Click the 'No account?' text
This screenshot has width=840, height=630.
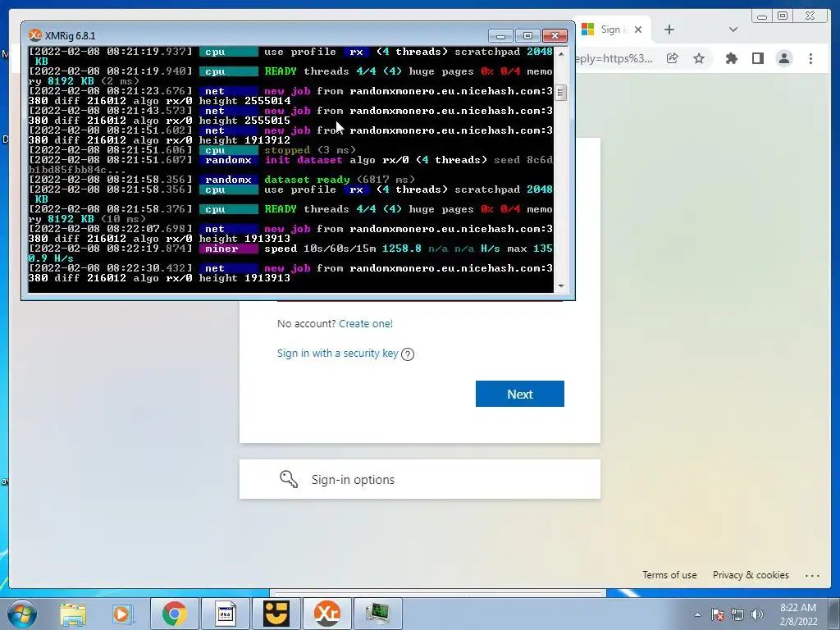pyautogui.click(x=307, y=323)
